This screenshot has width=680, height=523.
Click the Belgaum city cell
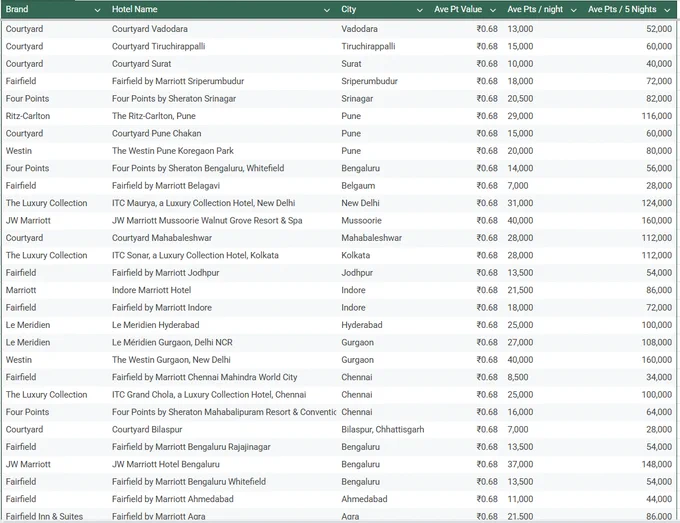click(358, 186)
